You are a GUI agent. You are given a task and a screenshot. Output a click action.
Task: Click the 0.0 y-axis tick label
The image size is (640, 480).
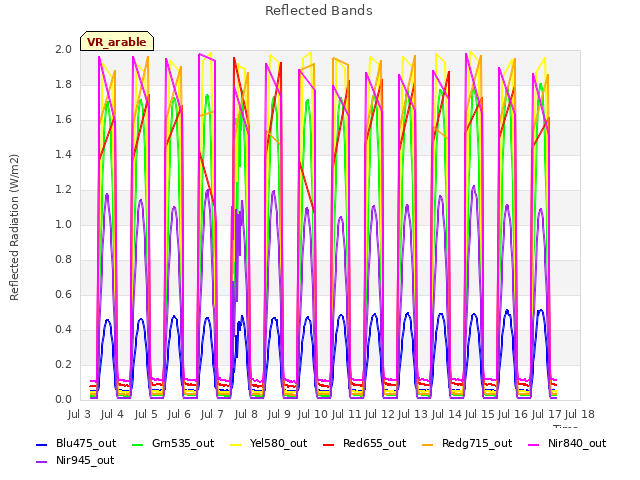pyautogui.click(x=64, y=400)
